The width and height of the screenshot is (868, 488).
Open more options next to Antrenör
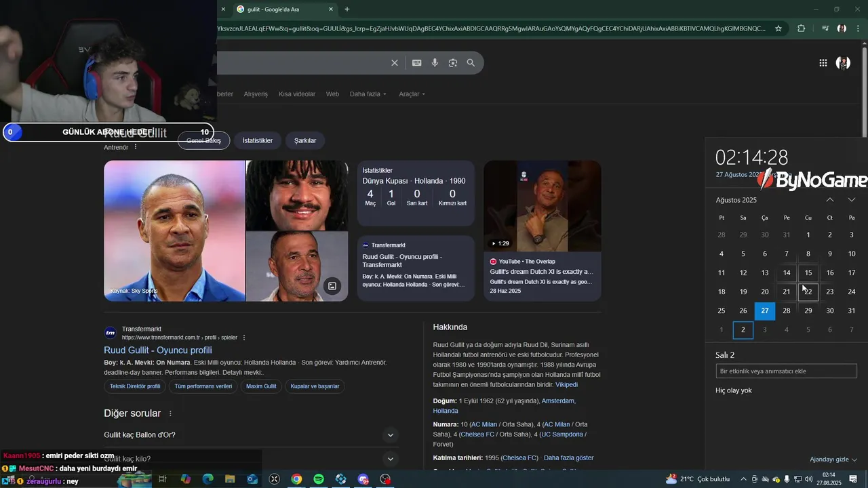(x=136, y=146)
